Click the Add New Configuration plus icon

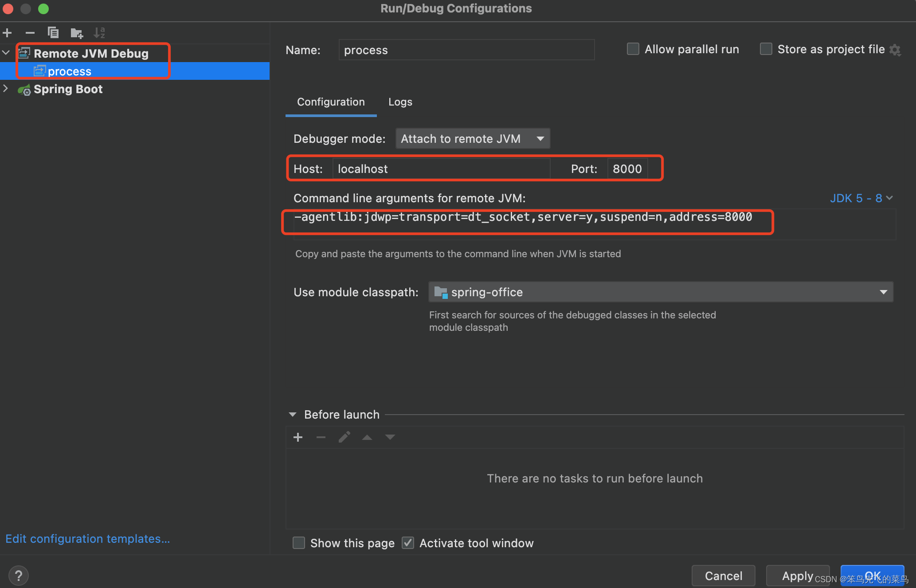(7, 33)
